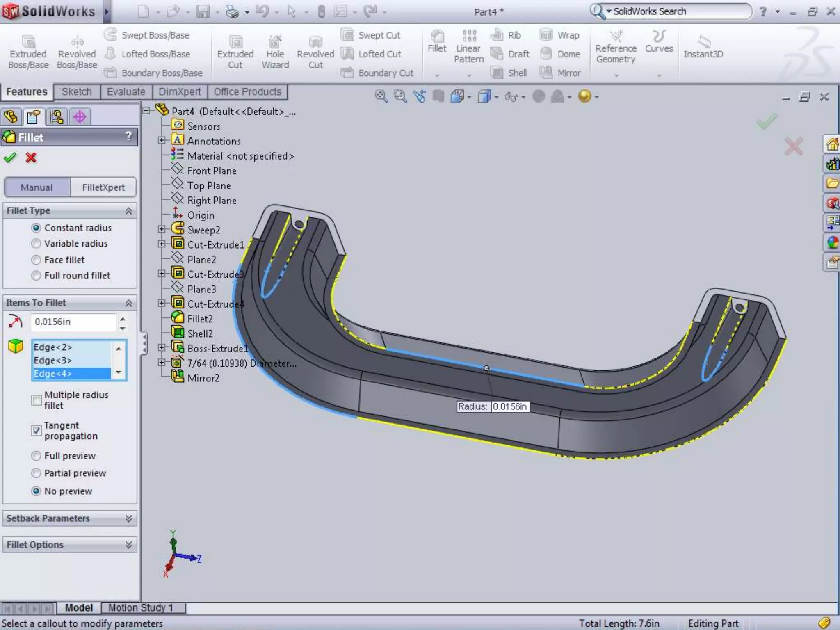840x630 pixels.
Task: Click the Extruded Boss/Base tool icon
Action: 28,42
